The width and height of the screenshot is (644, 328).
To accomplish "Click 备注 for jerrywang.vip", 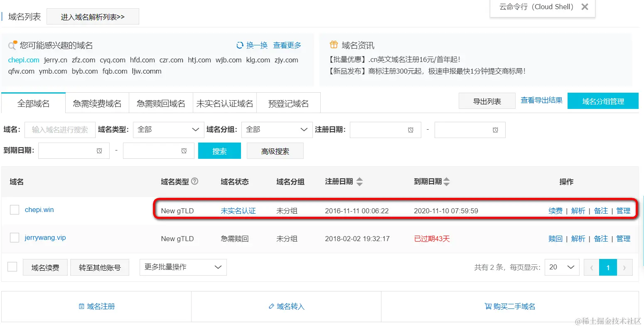I will (601, 239).
